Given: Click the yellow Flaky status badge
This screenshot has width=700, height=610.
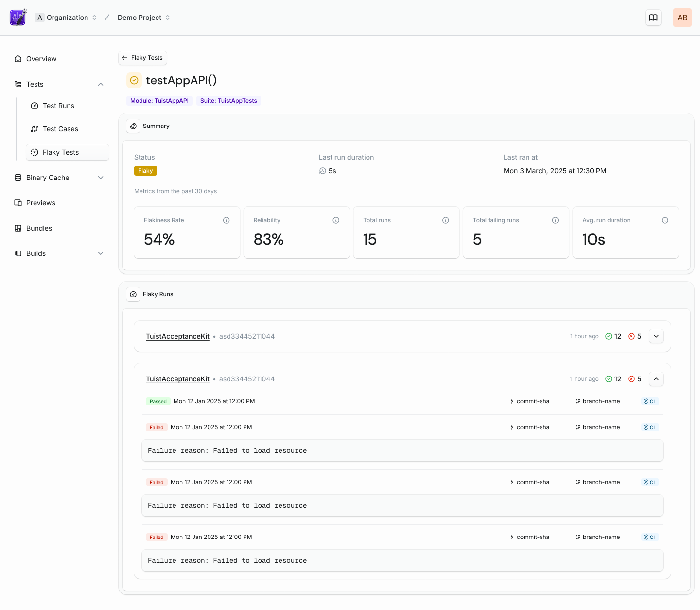Looking at the screenshot, I should [145, 171].
